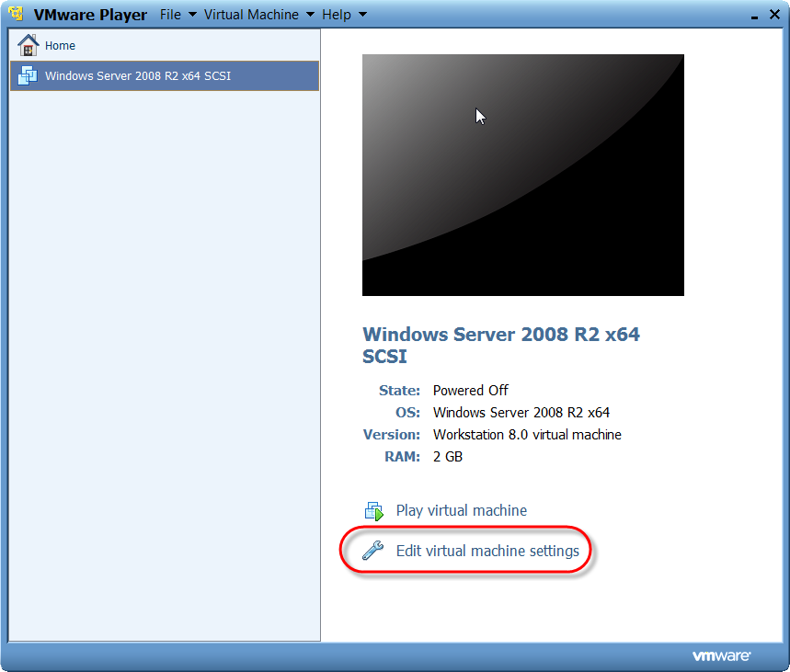Screen dimensions: 790x672
Task: Click the Home house icon
Action: 29,45
